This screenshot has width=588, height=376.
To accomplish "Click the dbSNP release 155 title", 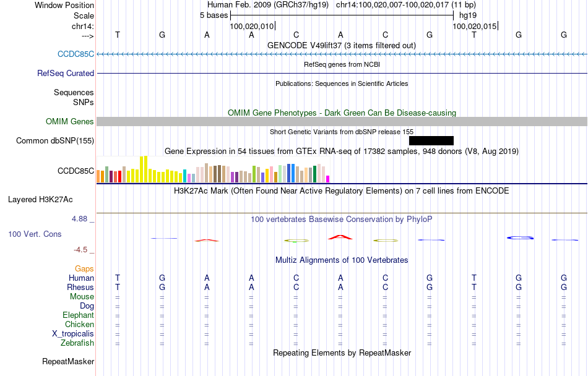I will tap(342, 132).
